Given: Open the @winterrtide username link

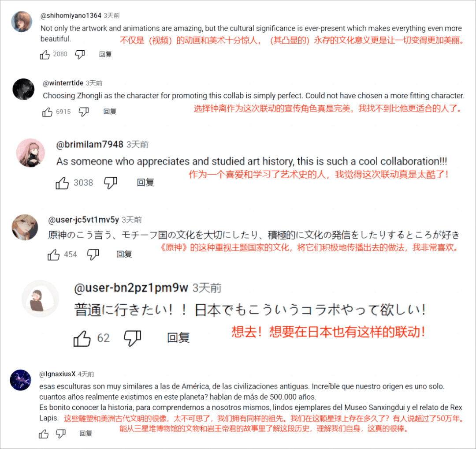Looking at the screenshot, I should [x=63, y=83].
